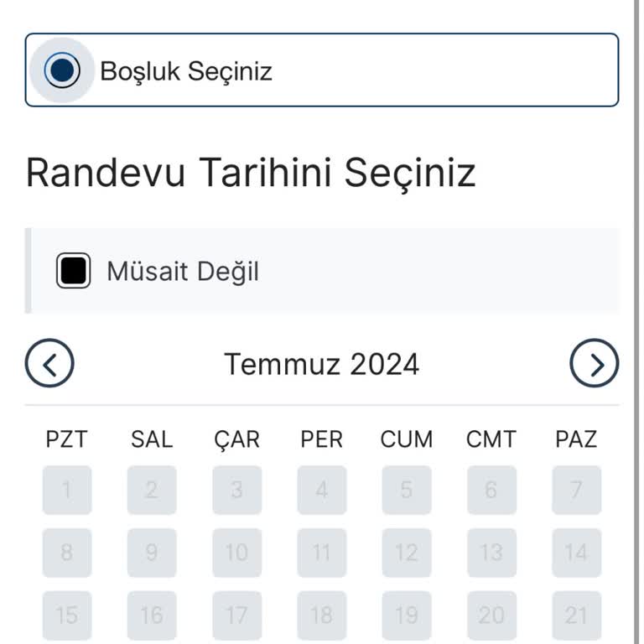This screenshot has height=644, width=644.
Task: Go to previous month with left arrow
Action: click(x=49, y=363)
